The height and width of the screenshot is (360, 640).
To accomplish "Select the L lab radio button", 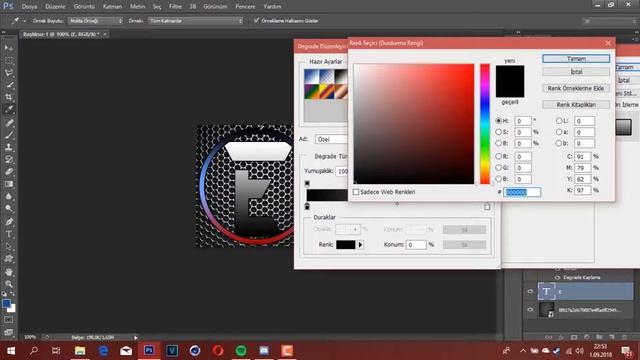I will [x=559, y=121].
